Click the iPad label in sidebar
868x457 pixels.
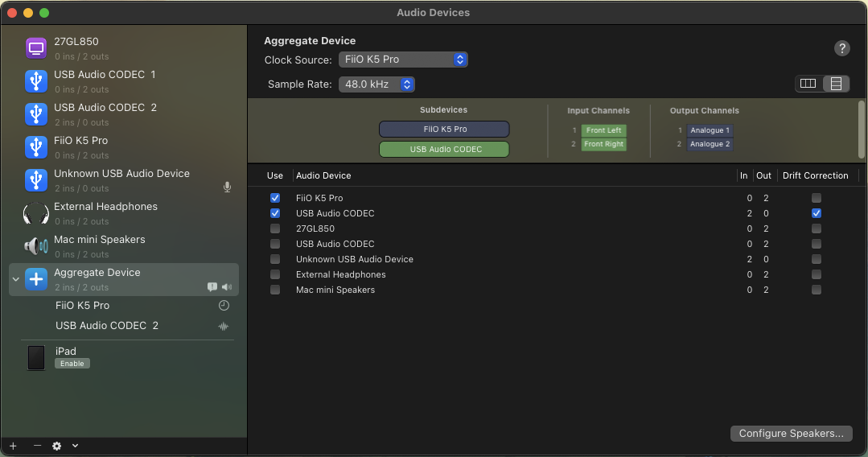(65, 351)
